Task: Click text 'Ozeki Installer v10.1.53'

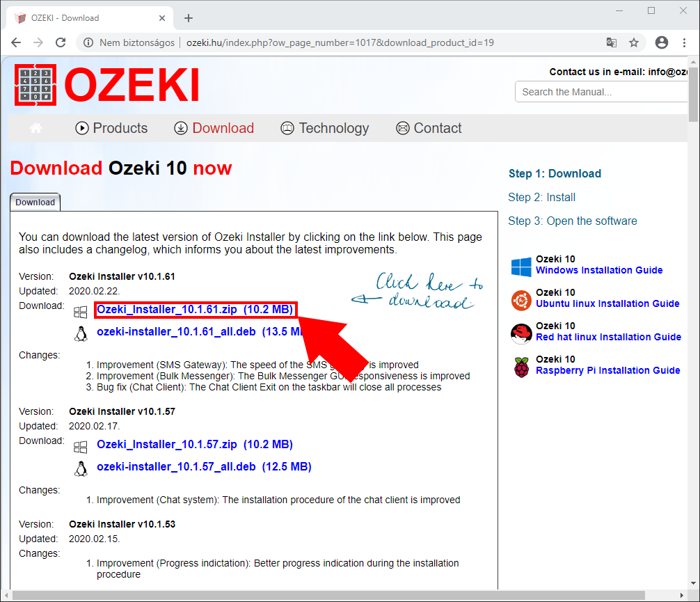Action: (x=122, y=524)
